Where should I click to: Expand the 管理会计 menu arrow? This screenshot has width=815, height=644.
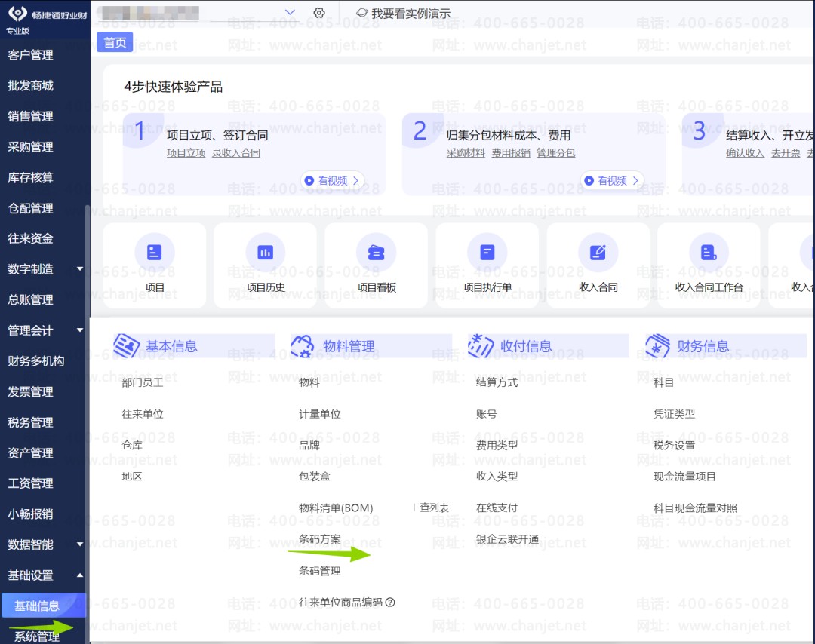coord(80,330)
